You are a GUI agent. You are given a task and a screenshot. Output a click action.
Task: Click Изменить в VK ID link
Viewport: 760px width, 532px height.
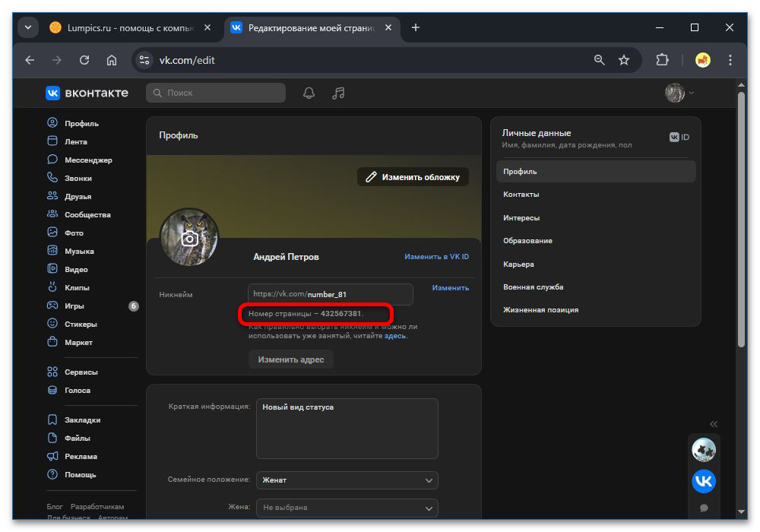(436, 257)
